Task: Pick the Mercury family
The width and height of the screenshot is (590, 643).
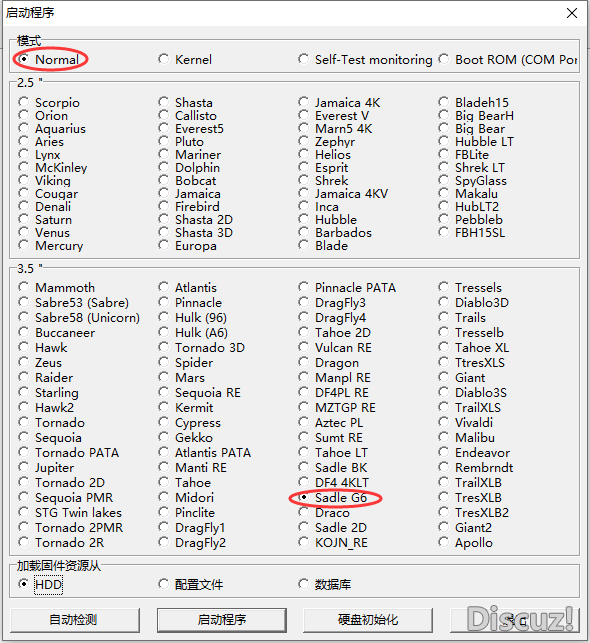Action: [x=24, y=245]
